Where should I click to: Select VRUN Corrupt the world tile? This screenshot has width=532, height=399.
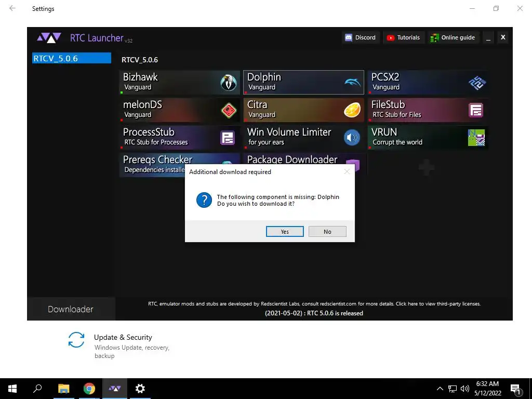point(428,137)
